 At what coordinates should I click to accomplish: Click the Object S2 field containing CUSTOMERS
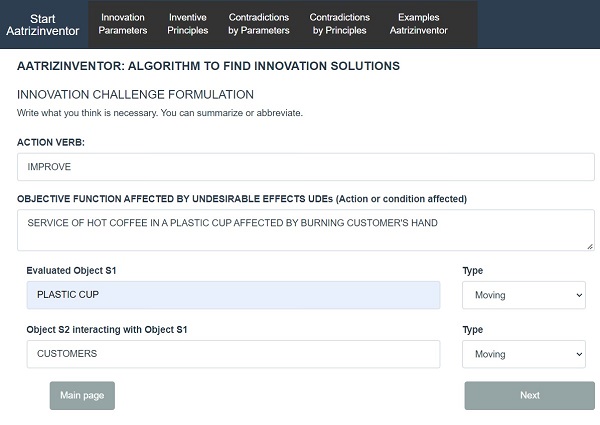[233, 354]
